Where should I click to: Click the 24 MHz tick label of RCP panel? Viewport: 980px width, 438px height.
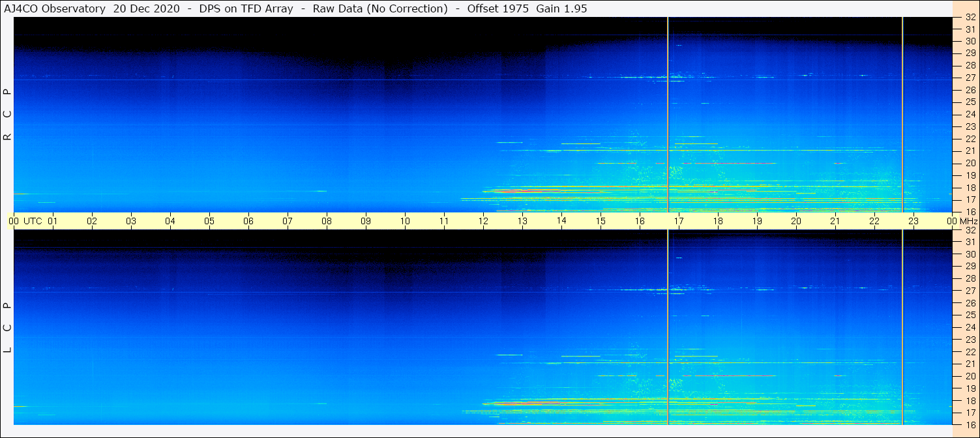click(x=970, y=114)
